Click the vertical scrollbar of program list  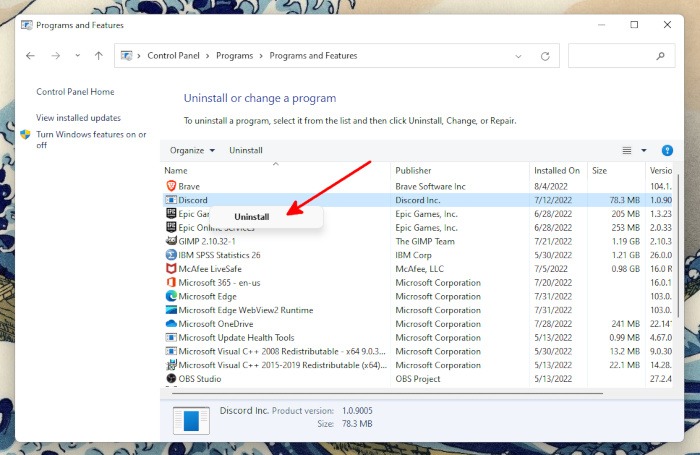[x=678, y=246]
